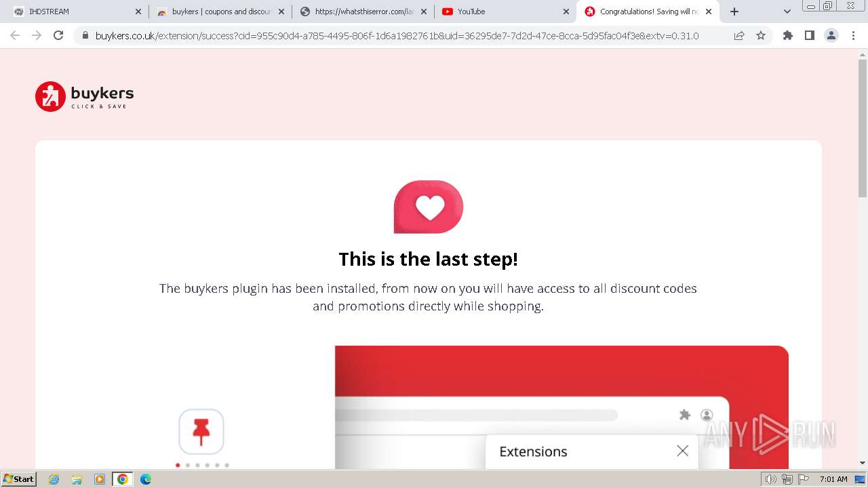Click the buykers logo
Screen dimensions: 868x488
pyautogui.click(x=84, y=96)
